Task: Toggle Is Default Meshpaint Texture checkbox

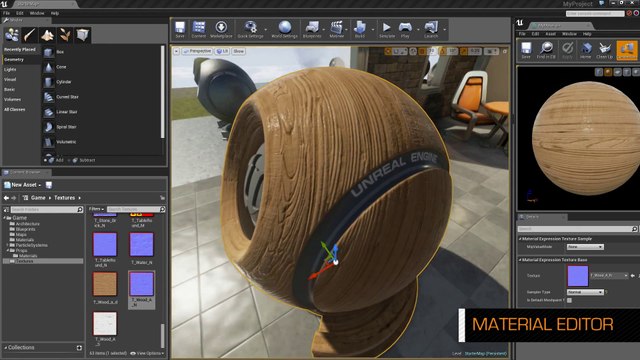Action: [x=569, y=300]
